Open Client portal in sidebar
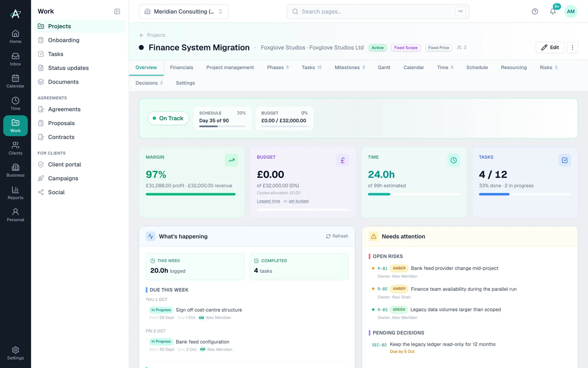 click(80, 164)
